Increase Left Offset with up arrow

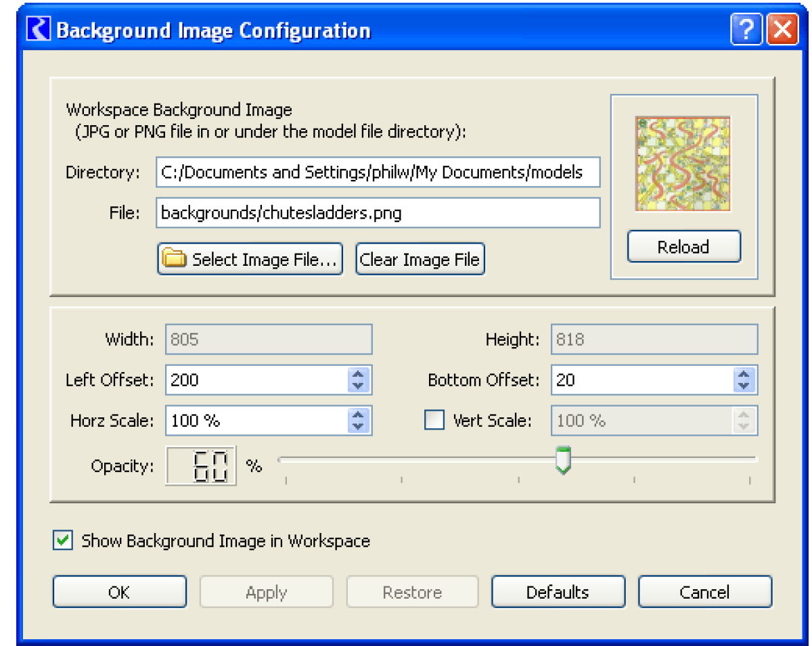(358, 374)
